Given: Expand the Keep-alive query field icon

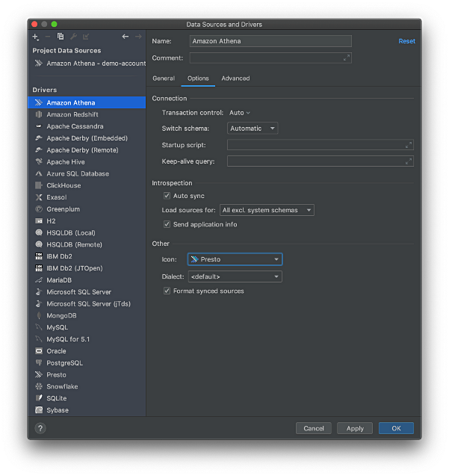Looking at the screenshot, I should tap(409, 161).
